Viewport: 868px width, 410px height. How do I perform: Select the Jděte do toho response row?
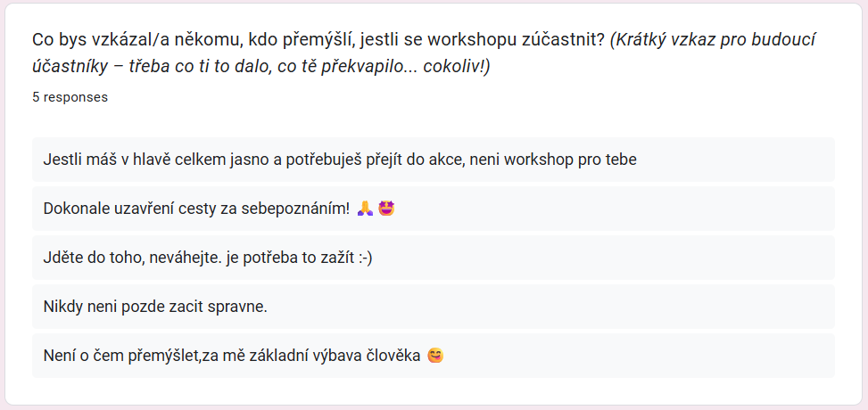click(x=433, y=258)
